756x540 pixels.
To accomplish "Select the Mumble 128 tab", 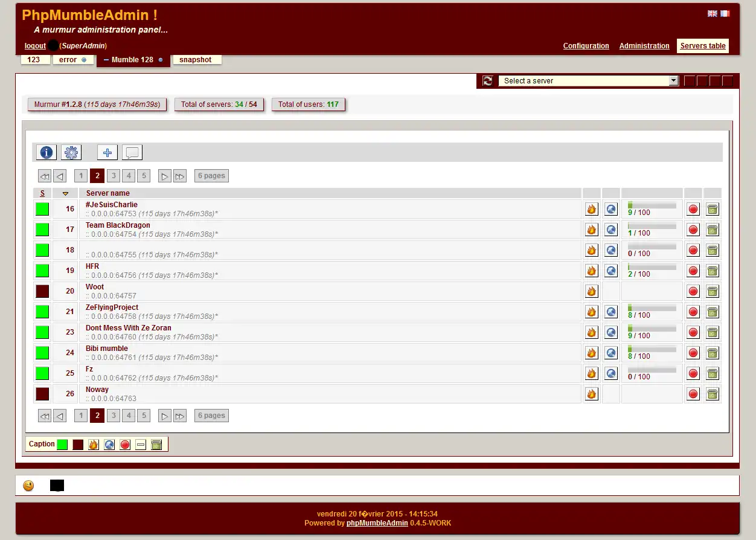I will coord(133,60).
